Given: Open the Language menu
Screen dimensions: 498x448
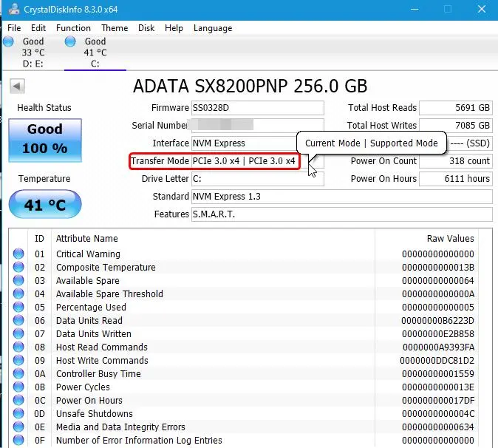Looking at the screenshot, I should 213,28.
